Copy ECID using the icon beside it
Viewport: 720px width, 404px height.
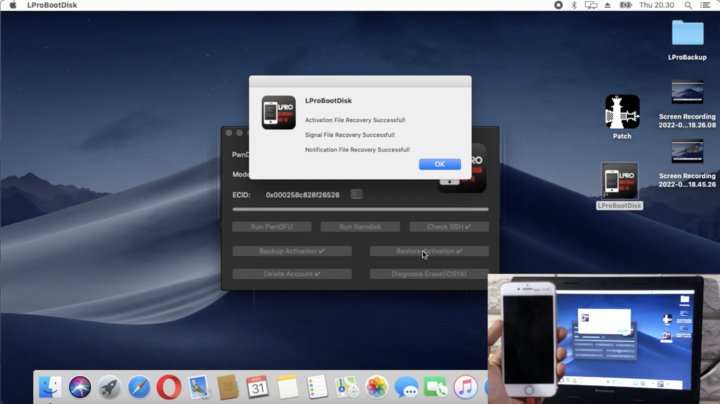click(x=356, y=194)
